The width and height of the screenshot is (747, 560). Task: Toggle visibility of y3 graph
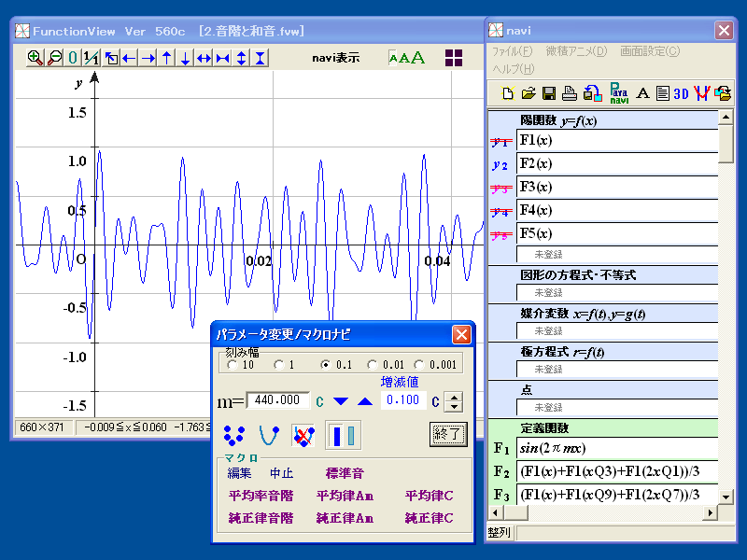tap(501, 189)
